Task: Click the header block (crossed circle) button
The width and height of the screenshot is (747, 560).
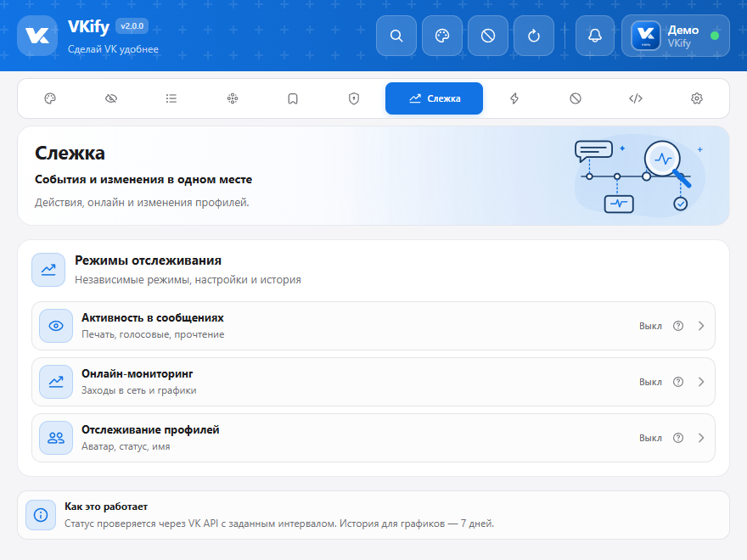Action: click(x=488, y=36)
